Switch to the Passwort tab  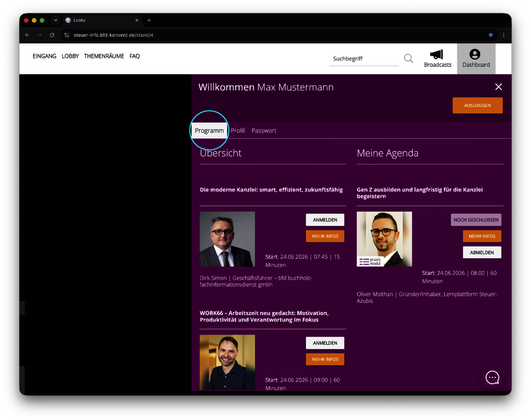pyautogui.click(x=264, y=130)
